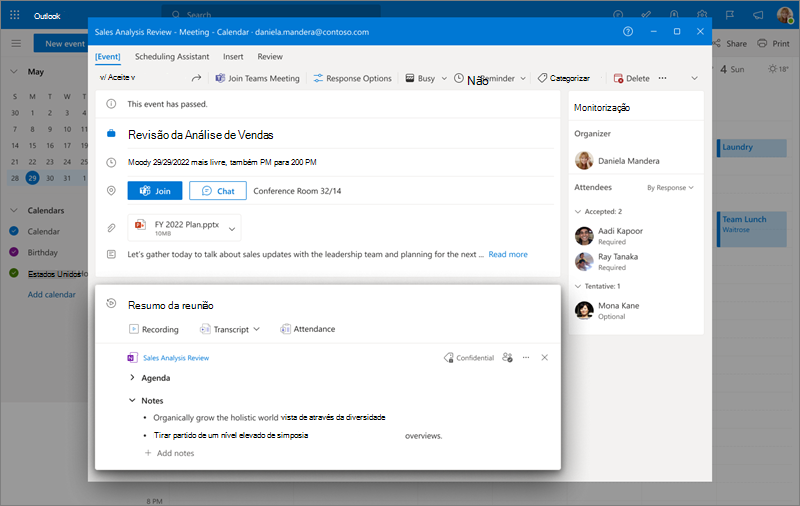Expand the Agenda section
Image resolution: width=800 pixels, height=506 pixels.
point(132,377)
